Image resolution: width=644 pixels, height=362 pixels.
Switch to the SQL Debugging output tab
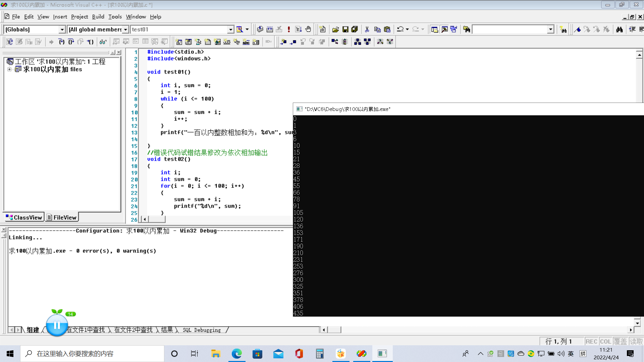point(202,330)
